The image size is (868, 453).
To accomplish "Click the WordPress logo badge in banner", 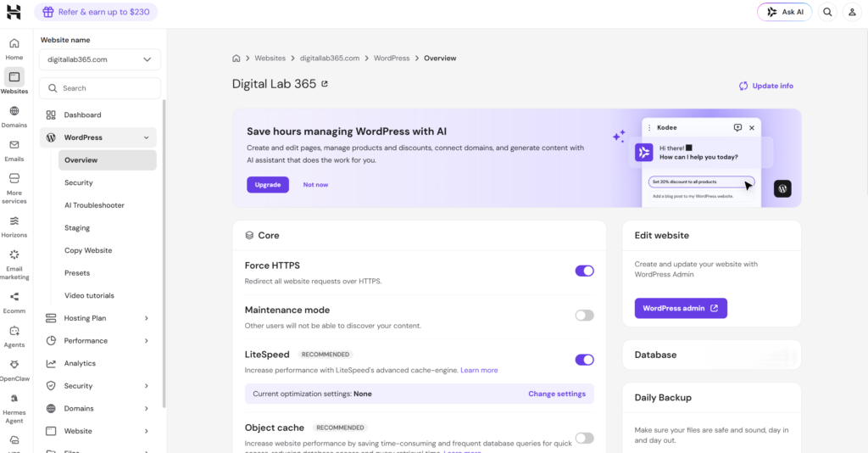I will click(782, 189).
